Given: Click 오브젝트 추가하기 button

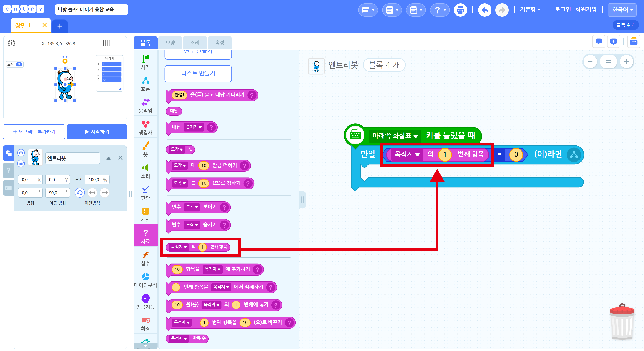Looking at the screenshot, I should [x=34, y=132].
